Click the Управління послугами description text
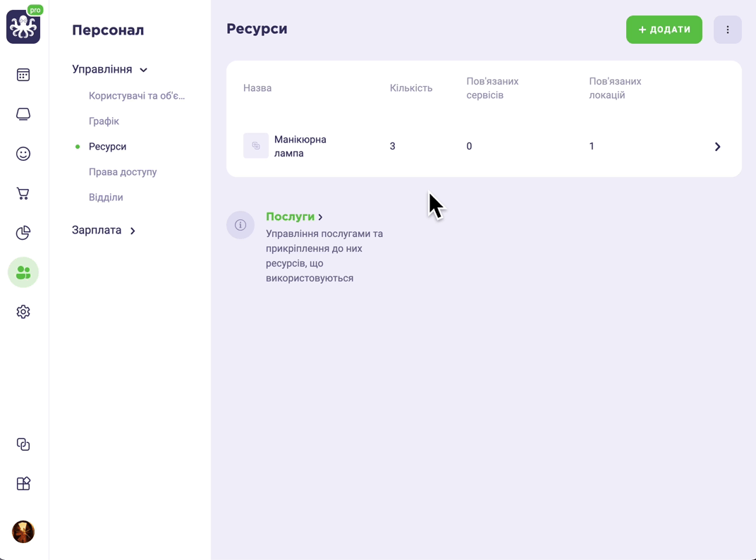756x560 pixels. (x=324, y=255)
